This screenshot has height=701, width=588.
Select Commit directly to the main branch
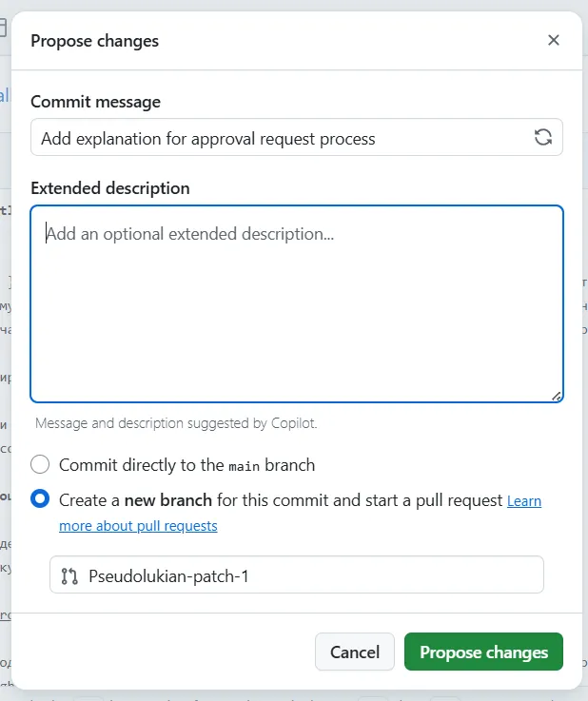(40, 465)
